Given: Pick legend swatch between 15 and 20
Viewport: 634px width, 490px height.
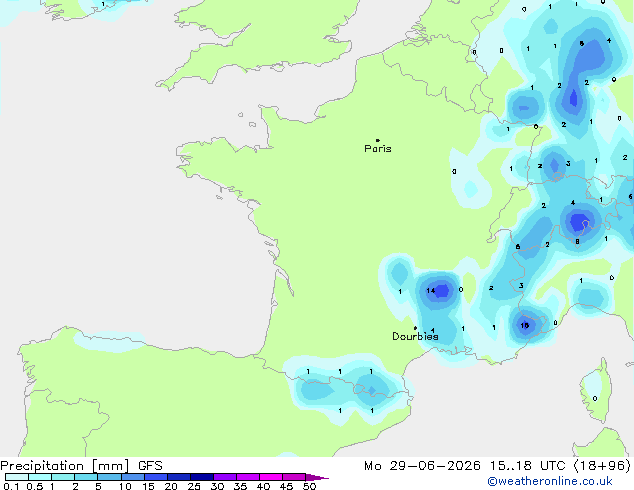Looking at the screenshot, I should (155, 477).
